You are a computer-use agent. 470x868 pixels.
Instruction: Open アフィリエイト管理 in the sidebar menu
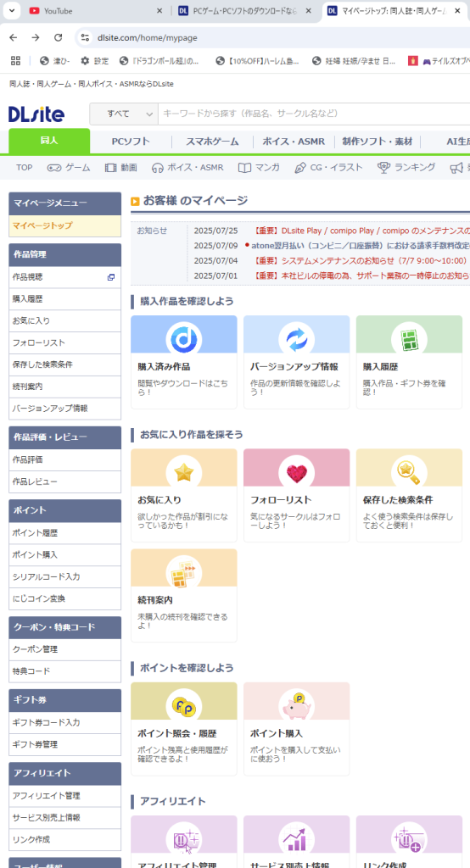(x=64, y=796)
